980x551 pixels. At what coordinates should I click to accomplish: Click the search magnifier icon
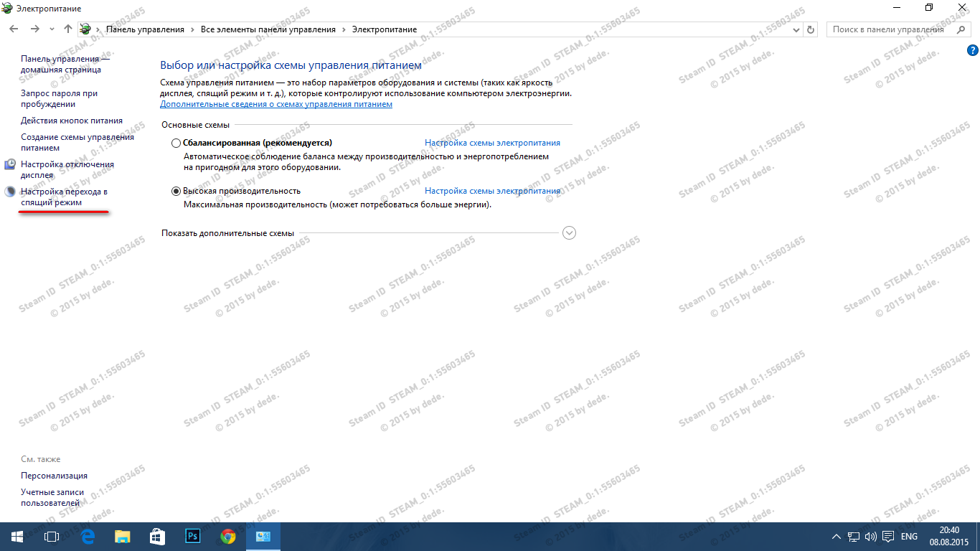click(x=961, y=29)
